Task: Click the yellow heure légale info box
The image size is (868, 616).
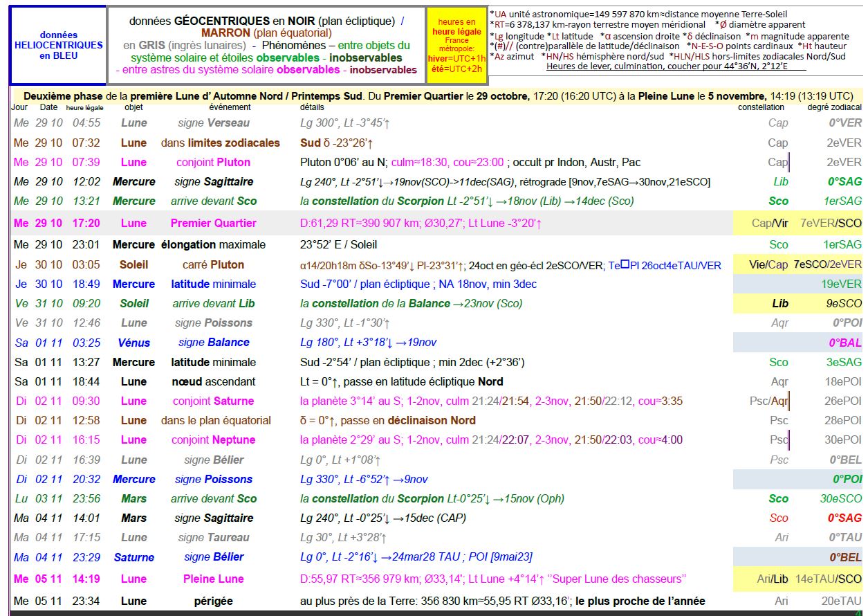Action: [456, 45]
